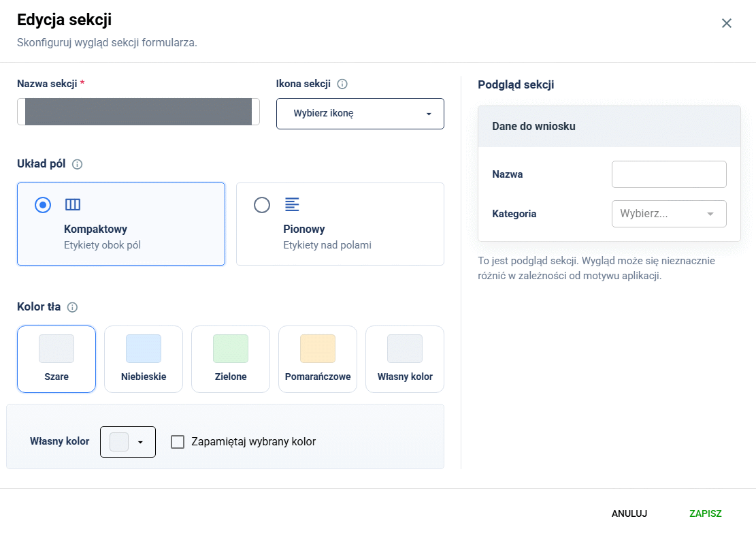Choose the Niebieskie background color

click(144, 359)
